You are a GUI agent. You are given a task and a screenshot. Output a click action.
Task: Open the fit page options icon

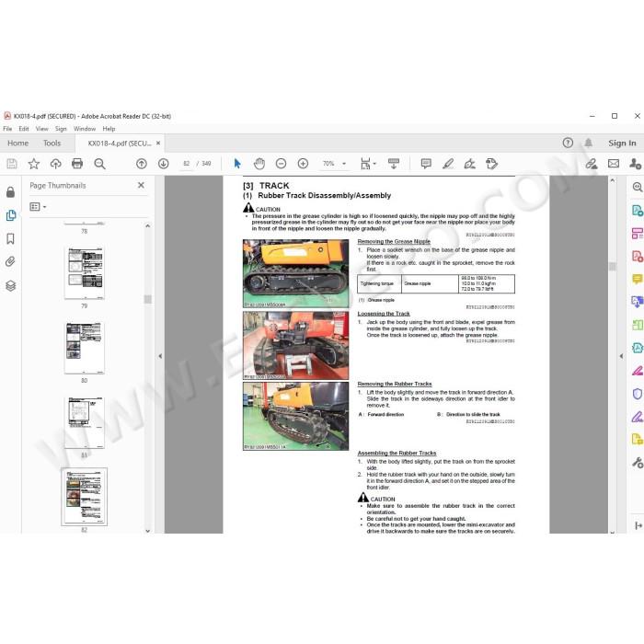[365, 164]
